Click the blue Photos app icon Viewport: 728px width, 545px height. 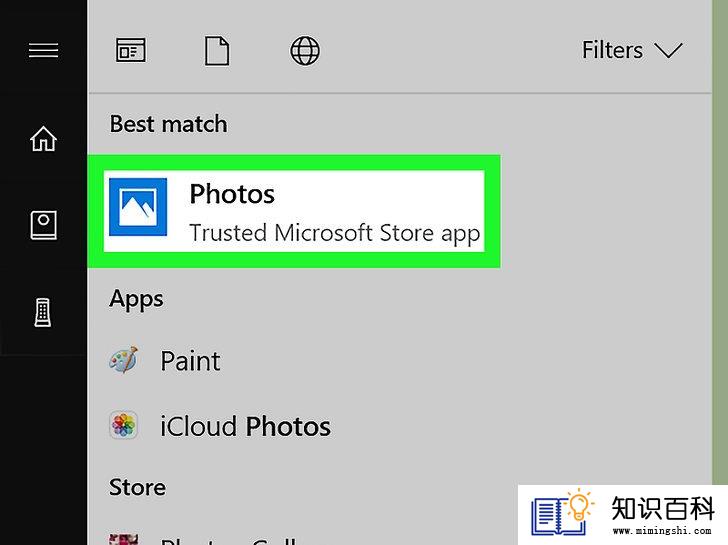click(x=138, y=207)
